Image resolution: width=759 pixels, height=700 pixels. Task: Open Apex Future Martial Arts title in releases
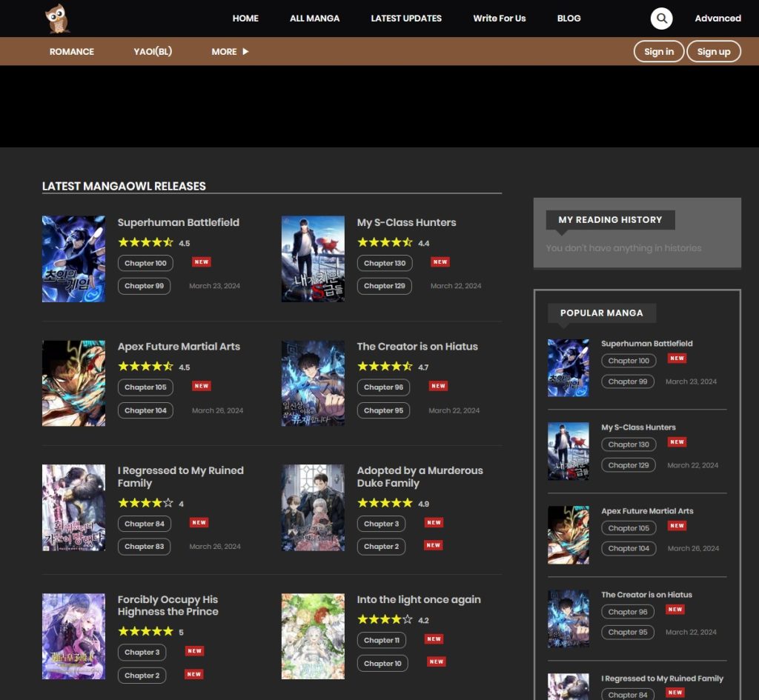[179, 347]
